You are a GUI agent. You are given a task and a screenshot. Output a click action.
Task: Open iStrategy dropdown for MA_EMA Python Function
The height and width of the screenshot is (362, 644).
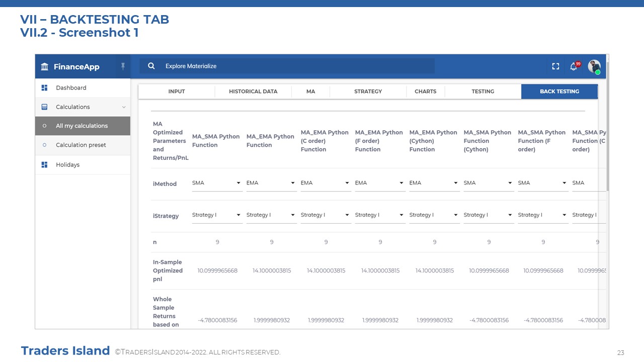[271, 215]
